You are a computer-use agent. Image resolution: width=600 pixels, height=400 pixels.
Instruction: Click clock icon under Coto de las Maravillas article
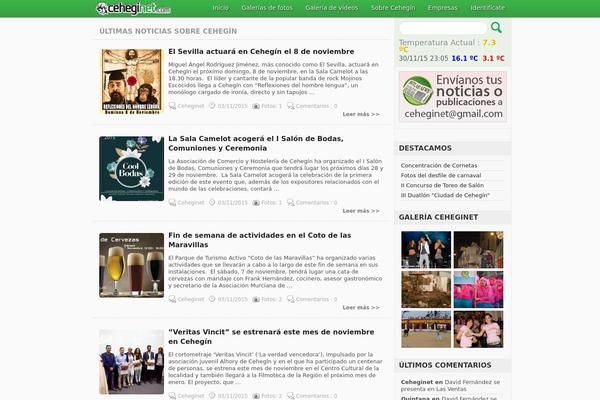tap(212, 299)
